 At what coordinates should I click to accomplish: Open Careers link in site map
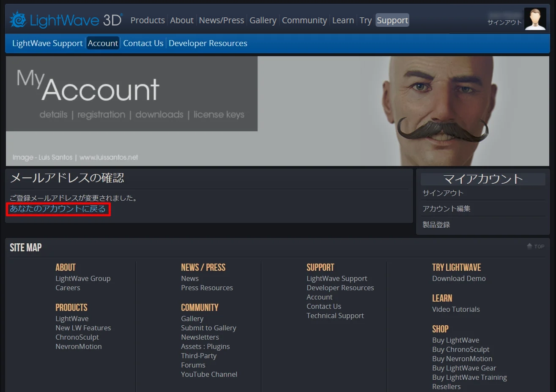(x=68, y=288)
